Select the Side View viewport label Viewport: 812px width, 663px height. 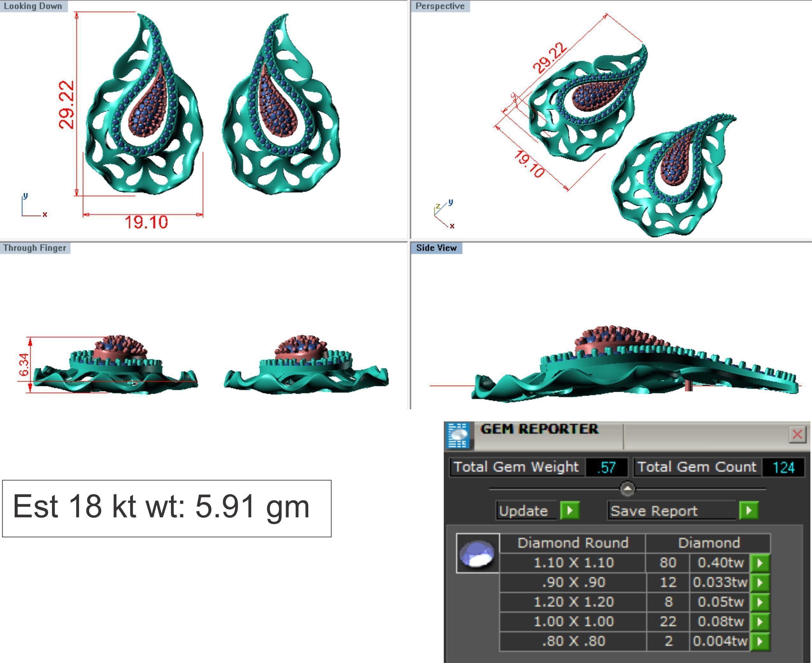click(436, 248)
